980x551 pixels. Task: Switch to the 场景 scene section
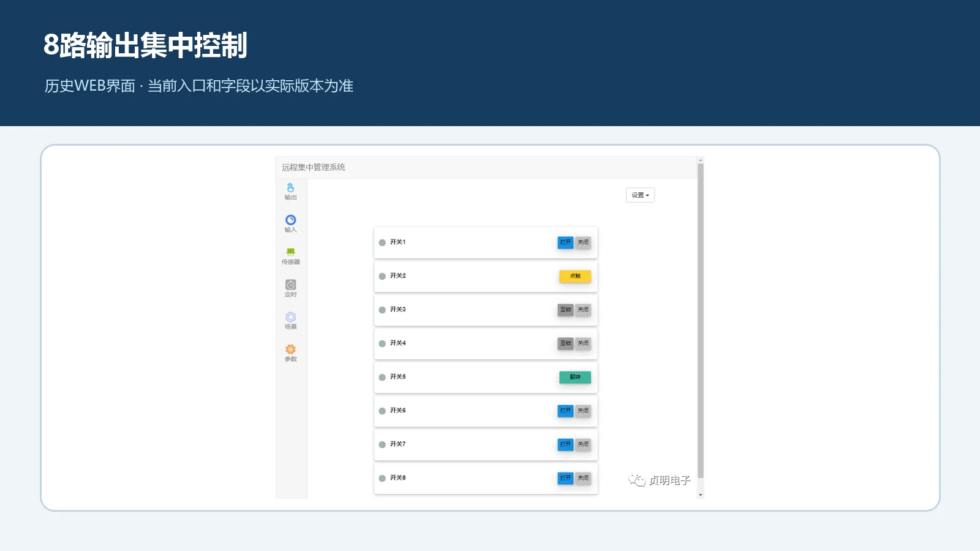tap(290, 321)
